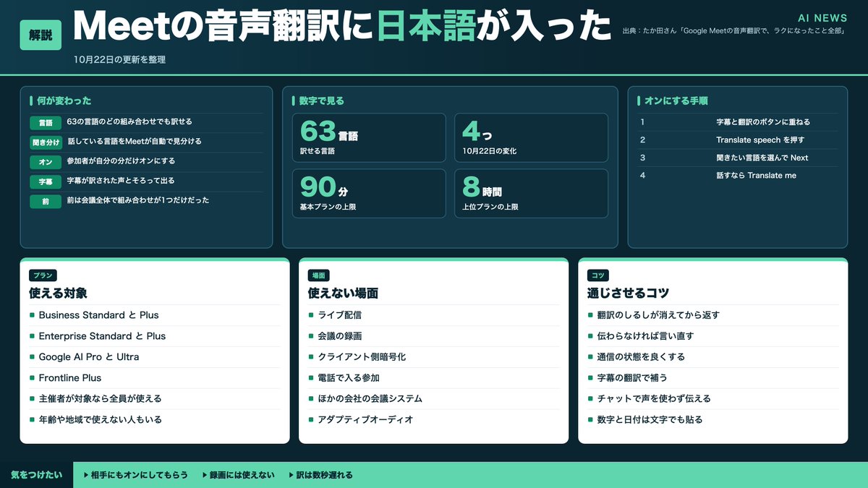Viewport: 868px width, 488px height.
Task: Click the item 電話で入る参加
Action: [x=349, y=378]
